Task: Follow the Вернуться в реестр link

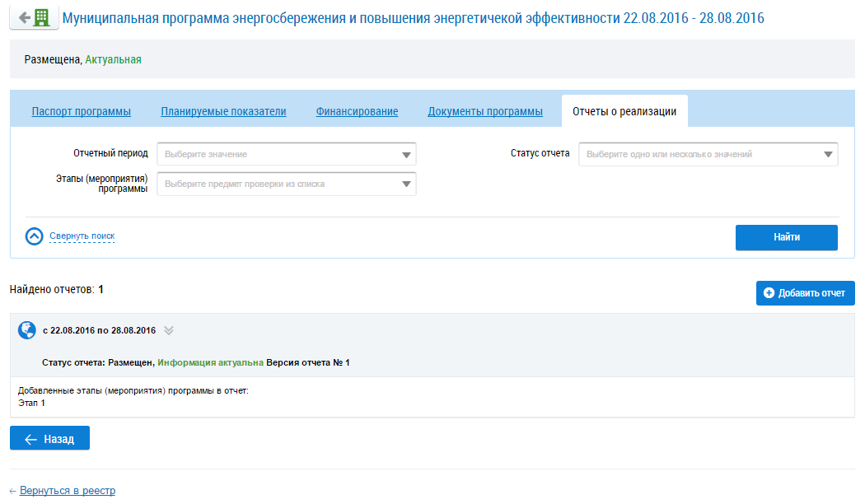Action: [x=63, y=491]
